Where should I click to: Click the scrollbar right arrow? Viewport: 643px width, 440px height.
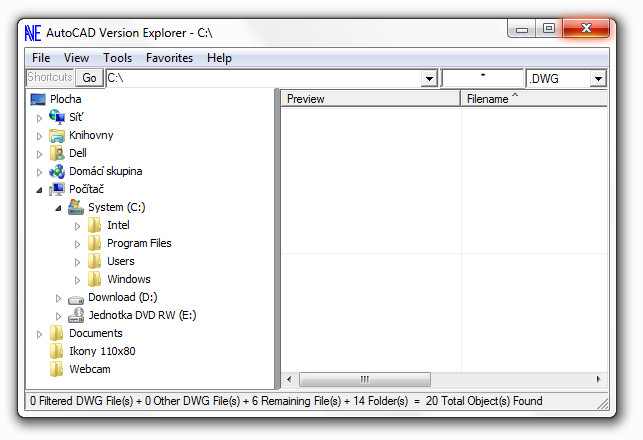[x=599, y=379]
